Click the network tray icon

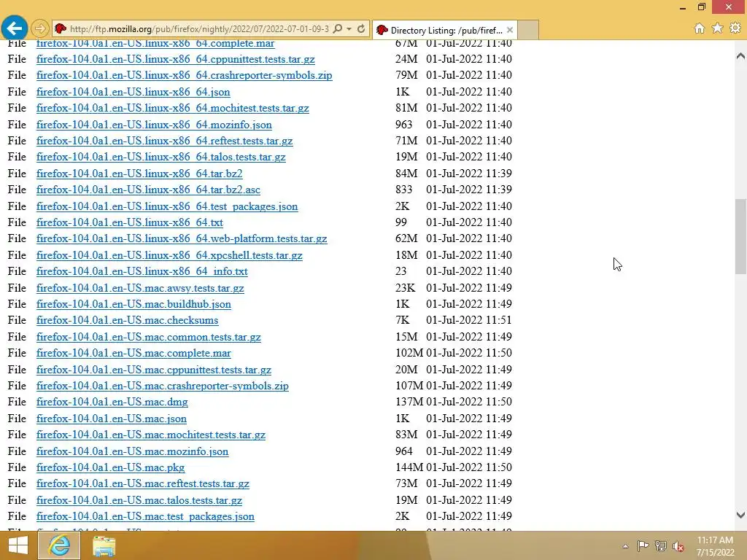(x=661, y=545)
